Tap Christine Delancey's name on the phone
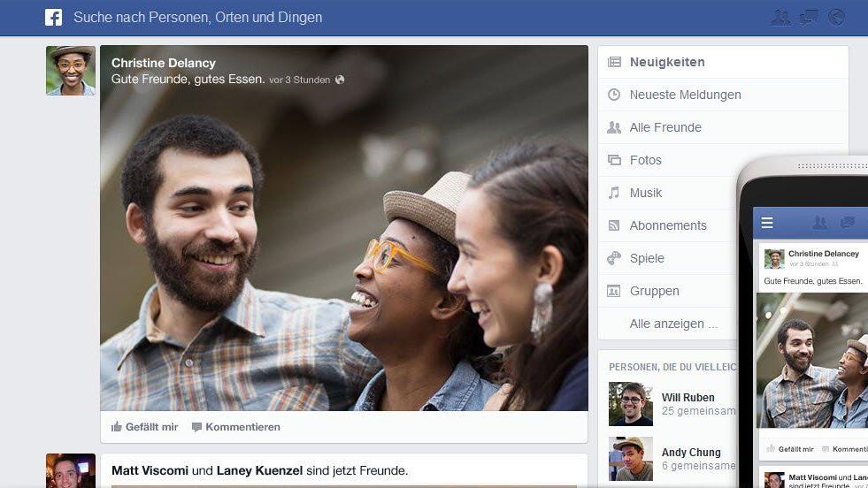 [824, 254]
